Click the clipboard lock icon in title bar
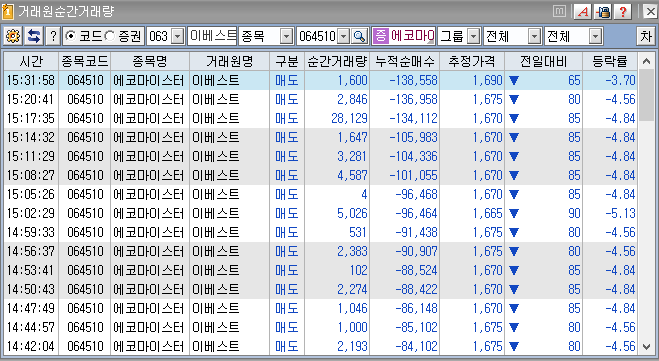This screenshot has width=659, height=361. 603,12
